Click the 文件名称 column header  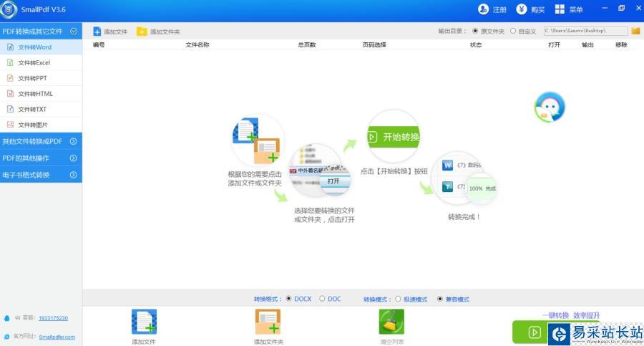click(x=197, y=44)
